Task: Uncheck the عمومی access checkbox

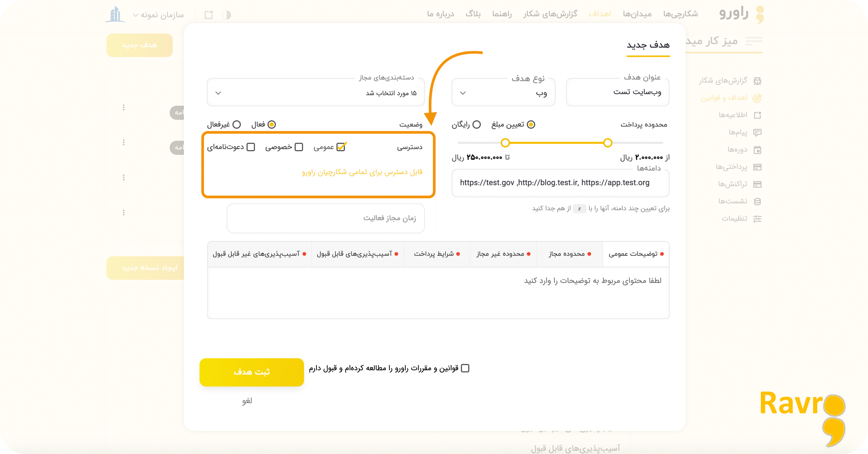Action: (341, 147)
